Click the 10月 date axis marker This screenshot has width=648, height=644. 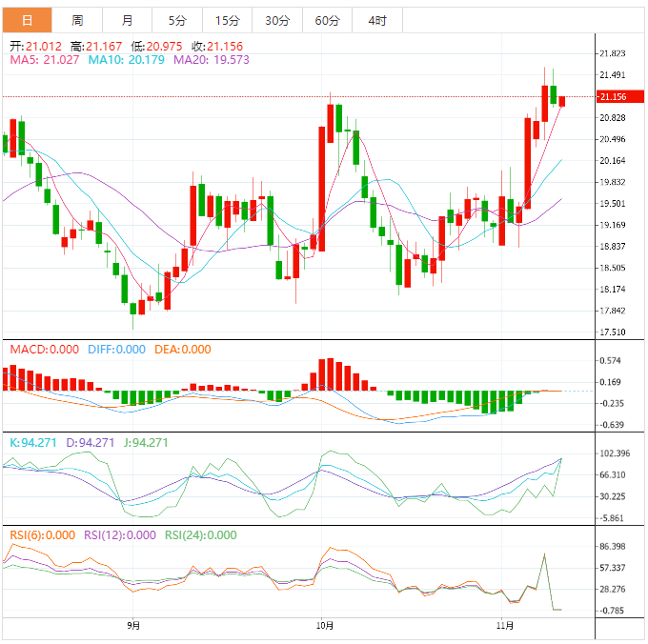[324, 626]
